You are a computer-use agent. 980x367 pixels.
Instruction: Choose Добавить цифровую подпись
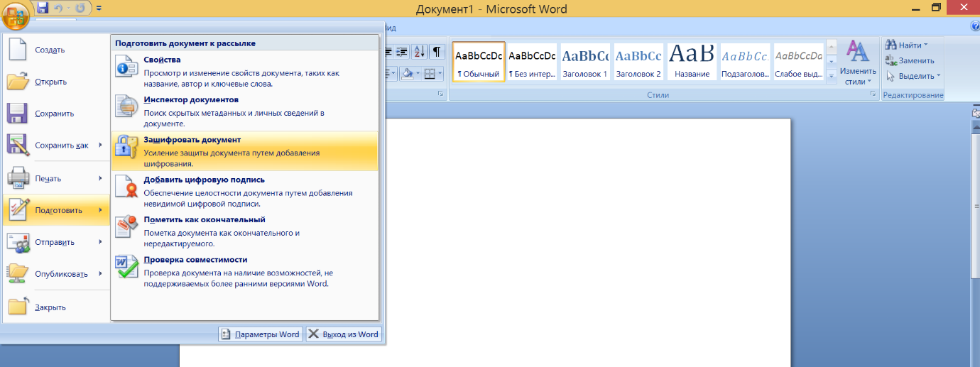point(245,191)
